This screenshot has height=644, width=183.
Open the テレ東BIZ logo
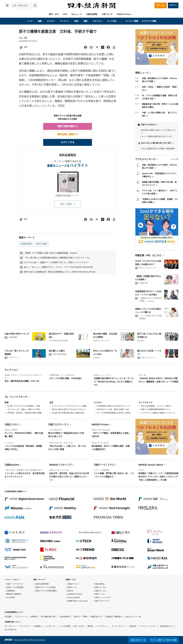click(x=48, y=550)
